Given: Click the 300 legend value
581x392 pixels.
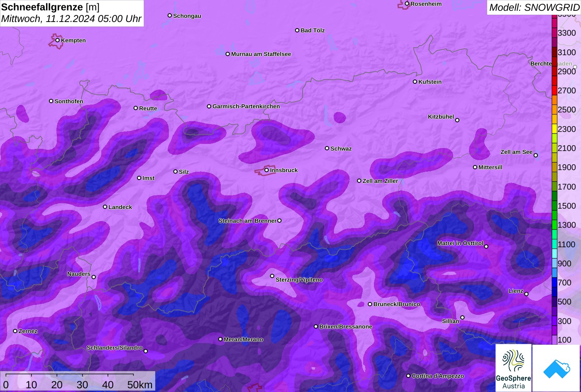Looking at the screenshot, I should tap(565, 321).
